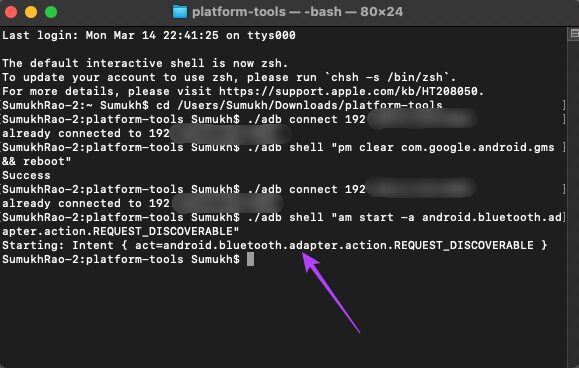The image size is (579, 368).
Task: Click the Last login timestamp line
Action: 149,35
